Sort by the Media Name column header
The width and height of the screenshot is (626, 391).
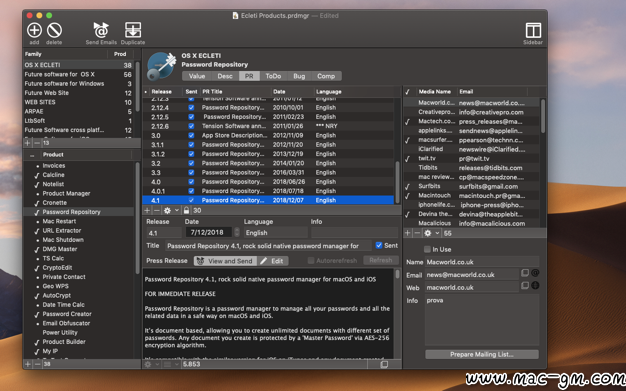pyautogui.click(x=434, y=91)
